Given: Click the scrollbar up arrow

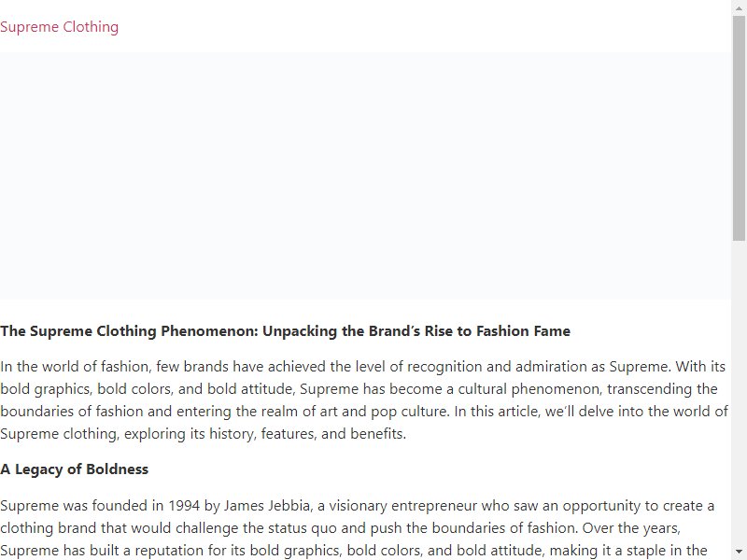Looking at the screenshot, I should pyautogui.click(x=739, y=7).
